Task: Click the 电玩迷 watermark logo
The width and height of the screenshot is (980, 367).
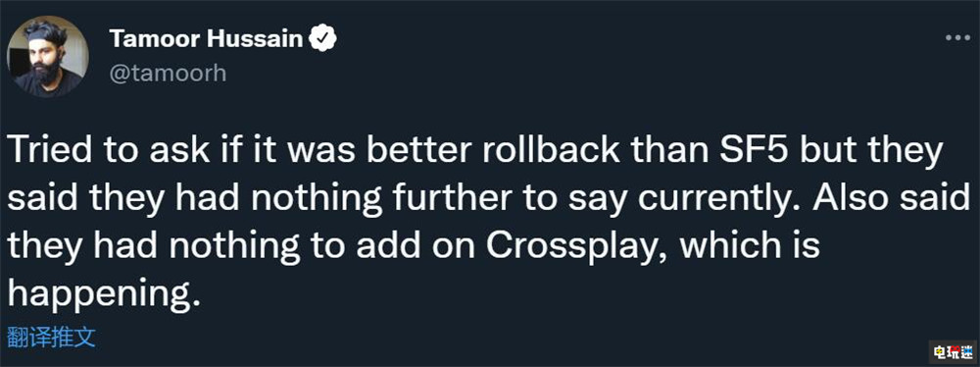Action: [954, 352]
